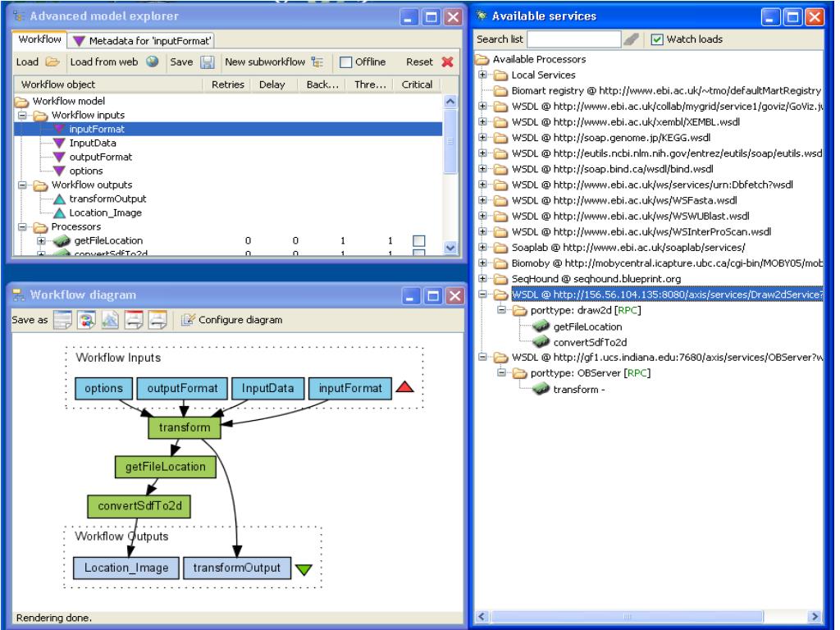The height and width of the screenshot is (630, 840).
Task: Select the Biomart registry entry
Action: click(x=666, y=90)
